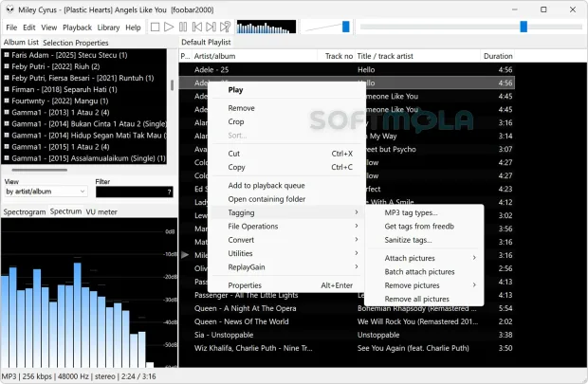588x384 pixels.
Task: Expand Fourtwnty Mangu node
Action: click(7, 101)
